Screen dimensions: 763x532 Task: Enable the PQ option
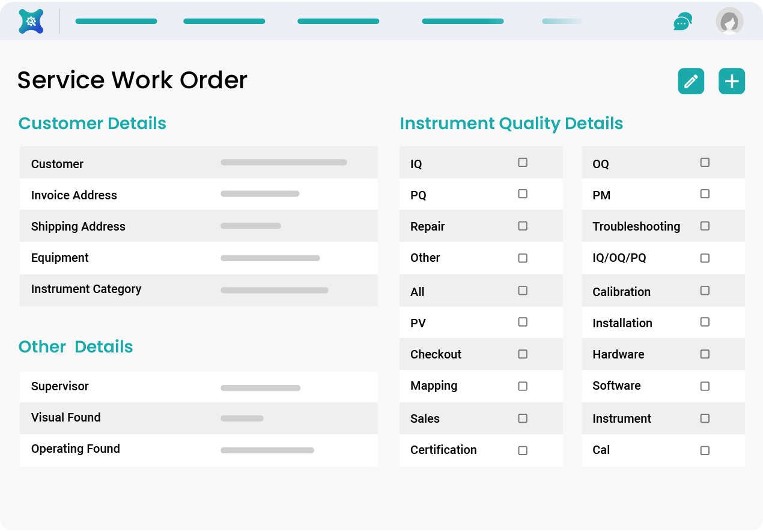coord(522,194)
